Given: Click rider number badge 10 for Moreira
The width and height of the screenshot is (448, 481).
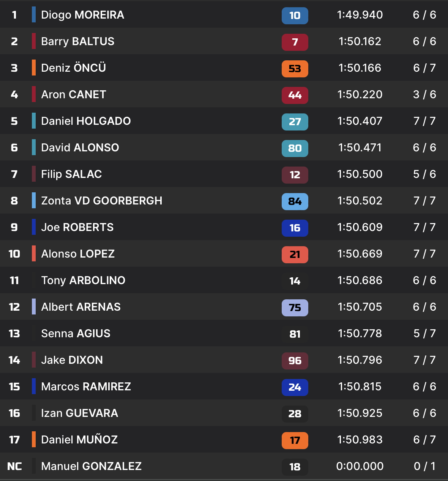Looking at the screenshot, I should point(295,16).
